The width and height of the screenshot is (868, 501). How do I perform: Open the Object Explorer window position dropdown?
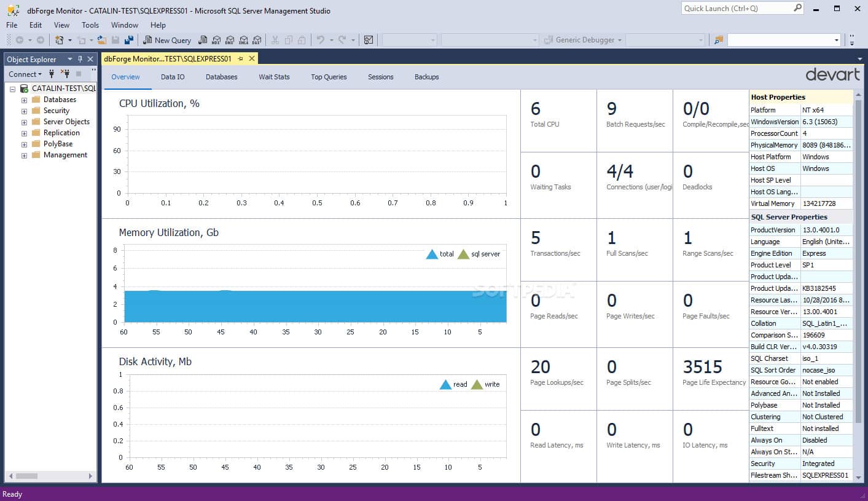(70, 59)
